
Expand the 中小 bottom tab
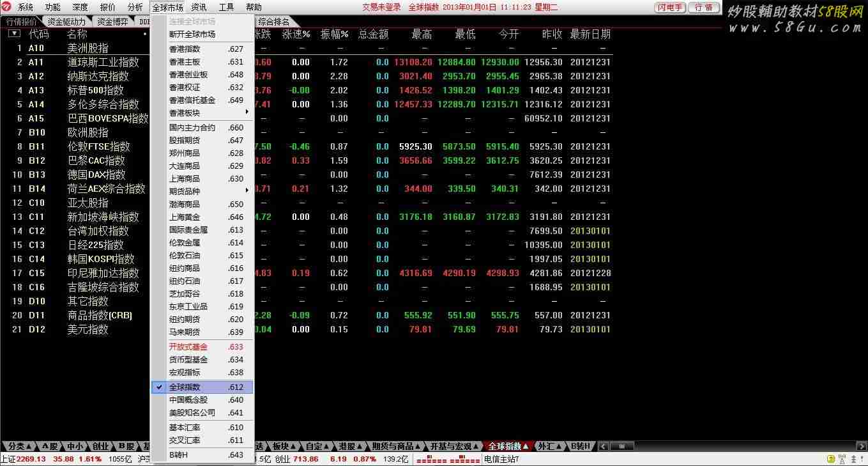point(75,446)
